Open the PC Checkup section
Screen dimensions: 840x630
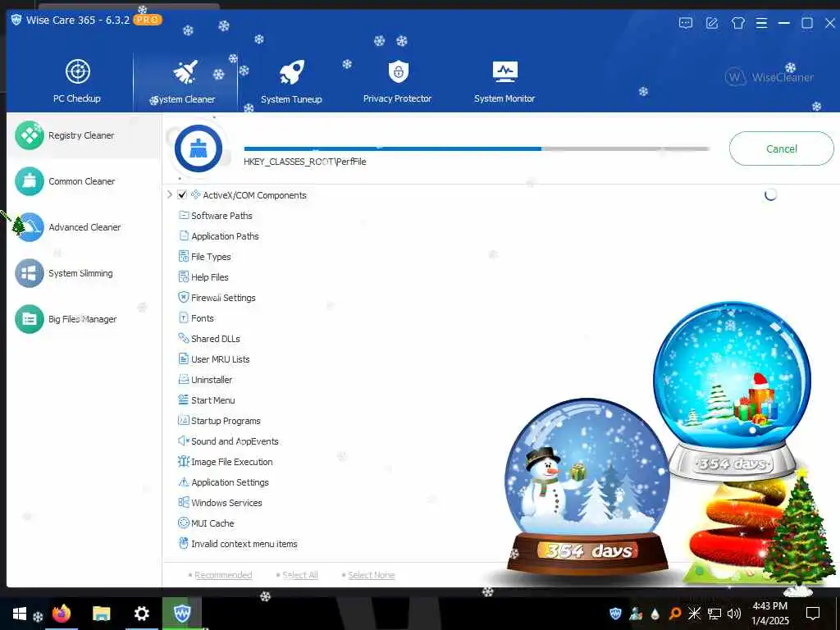(77, 81)
